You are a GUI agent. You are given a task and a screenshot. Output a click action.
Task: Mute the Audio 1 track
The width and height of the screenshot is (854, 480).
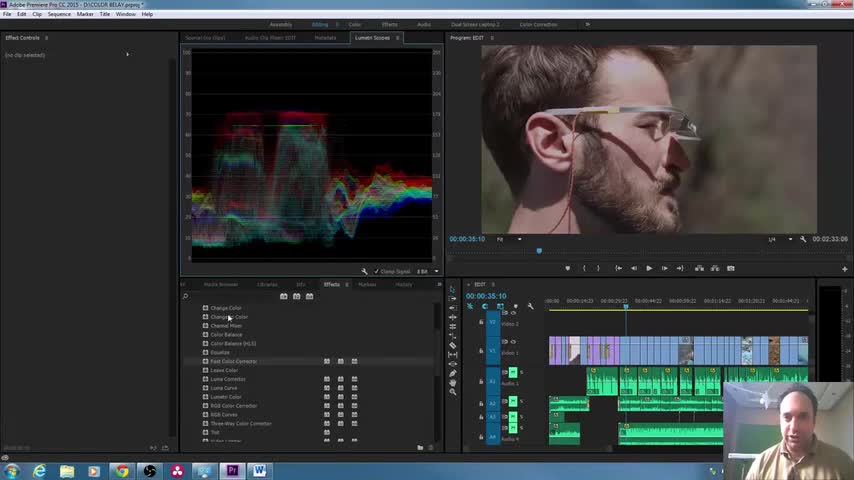click(x=513, y=372)
